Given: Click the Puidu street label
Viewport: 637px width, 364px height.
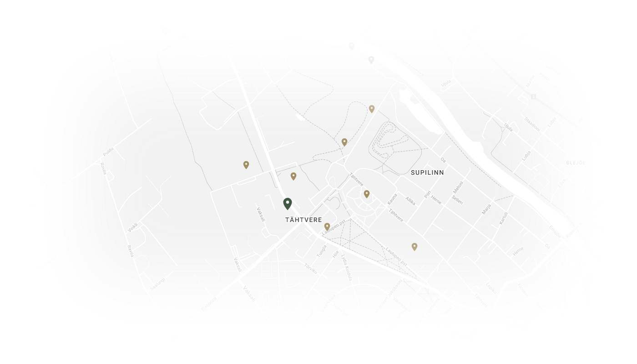Looking at the screenshot, I should point(108,152).
